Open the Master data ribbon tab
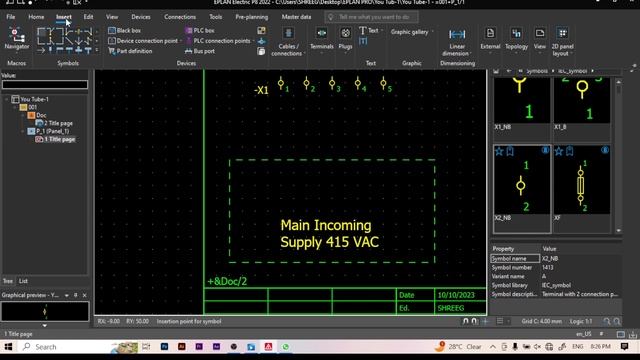This screenshot has width=640, height=360. point(296,17)
